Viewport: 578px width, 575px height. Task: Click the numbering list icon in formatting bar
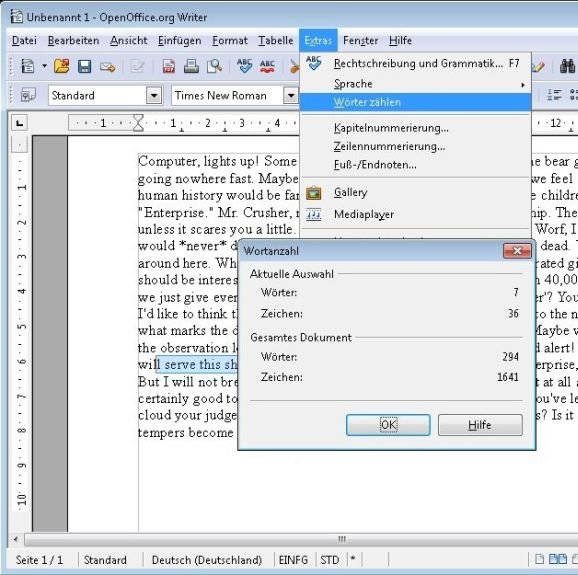(x=554, y=95)
